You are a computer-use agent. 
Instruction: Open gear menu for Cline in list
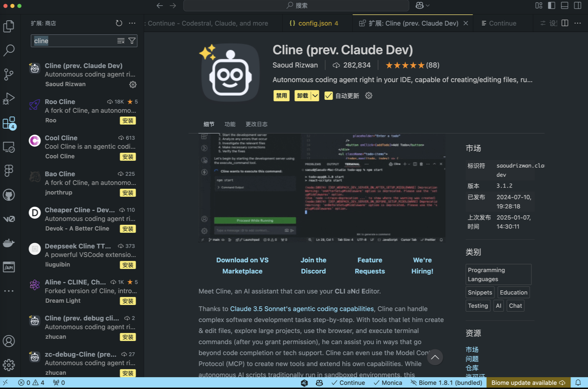[x=133, y=84]
